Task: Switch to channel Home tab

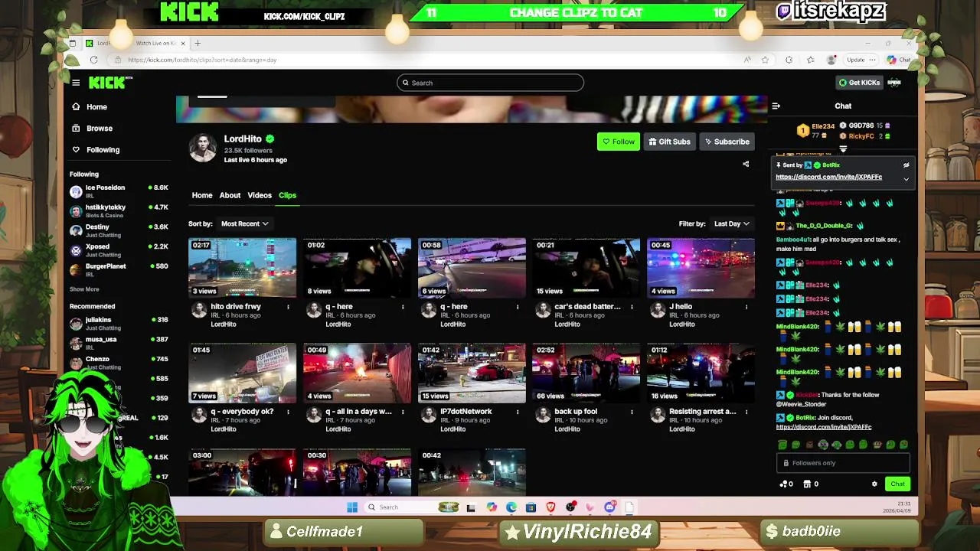Action: pos(202,195)
